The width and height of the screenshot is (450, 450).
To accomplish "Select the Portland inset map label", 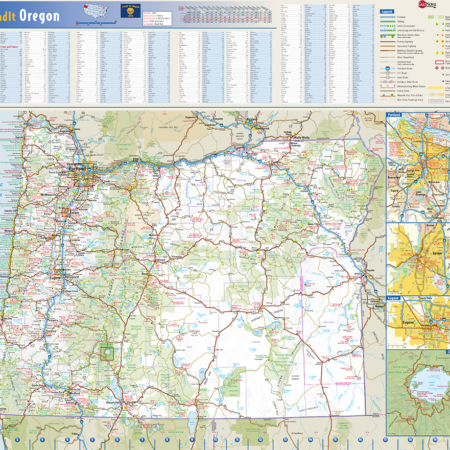I will click(394, 115).
